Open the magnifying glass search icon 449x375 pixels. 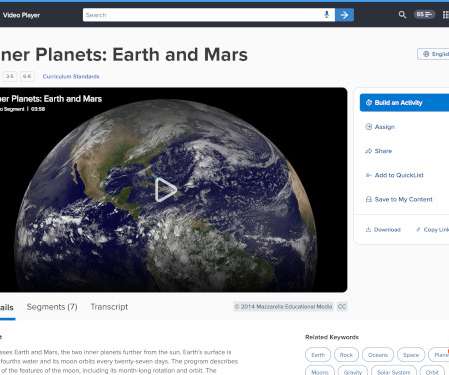tap(402, 15)
